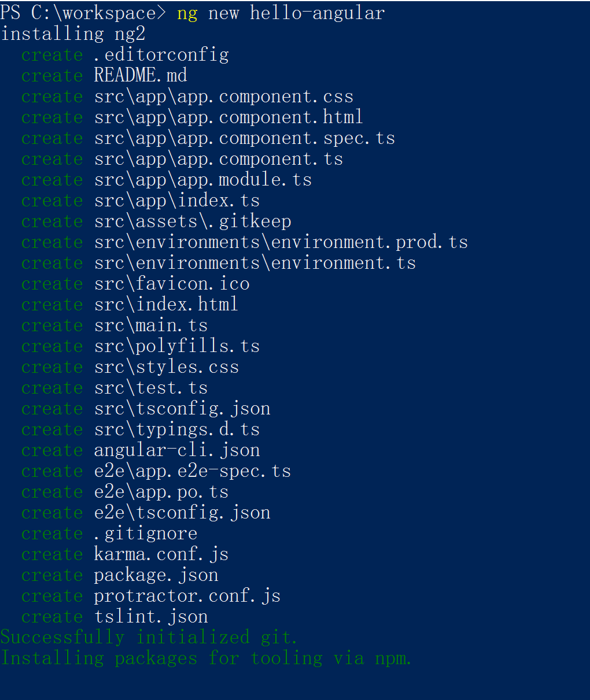Click the angular-cli.json entry
The image size is (590, 700).
point(177,450)
